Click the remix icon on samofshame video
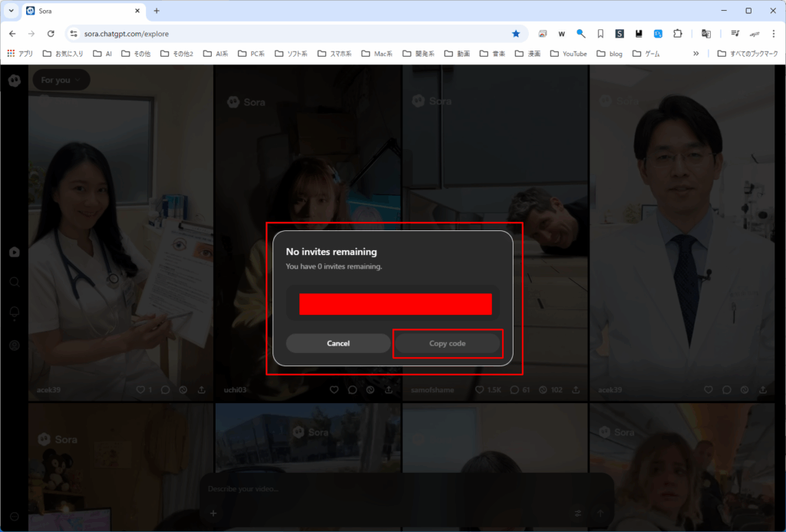Screen dimensions: 786x532 (544, 390)
